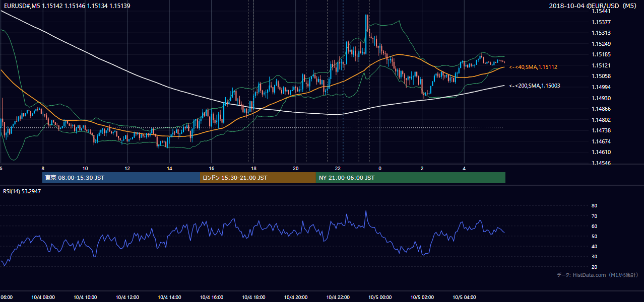Click the bottom time label 06:00
This screenshot has height=302, width=644.
click(6, 297)
